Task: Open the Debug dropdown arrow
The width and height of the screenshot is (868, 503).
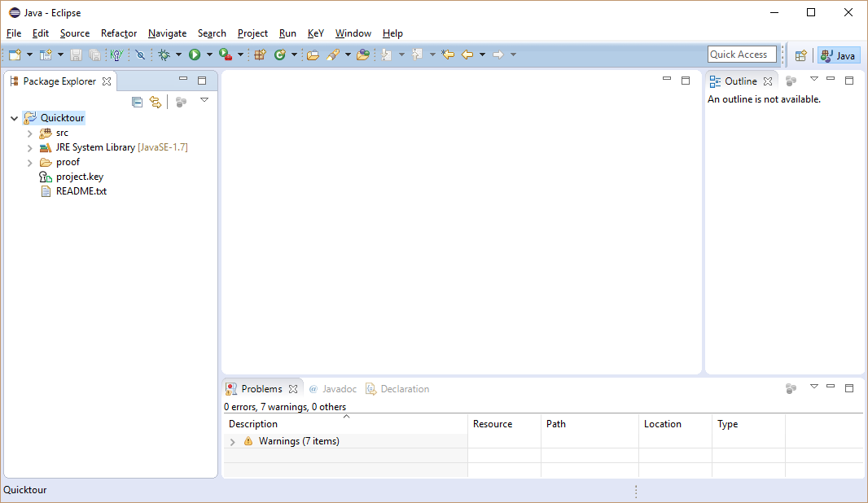Action: (178, 55)
